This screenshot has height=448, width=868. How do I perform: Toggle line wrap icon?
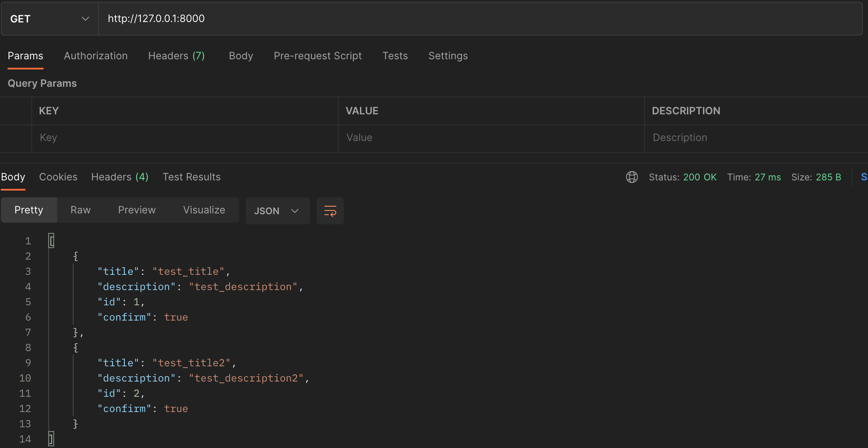pos(330,211)
